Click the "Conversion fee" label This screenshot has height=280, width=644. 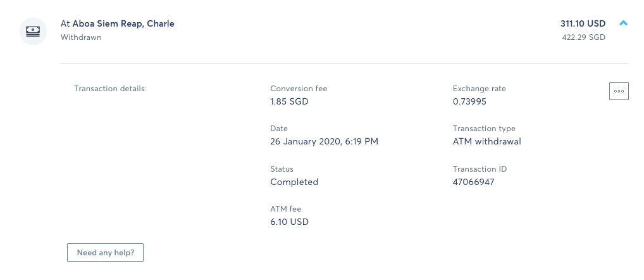click(x=299, y=89)
